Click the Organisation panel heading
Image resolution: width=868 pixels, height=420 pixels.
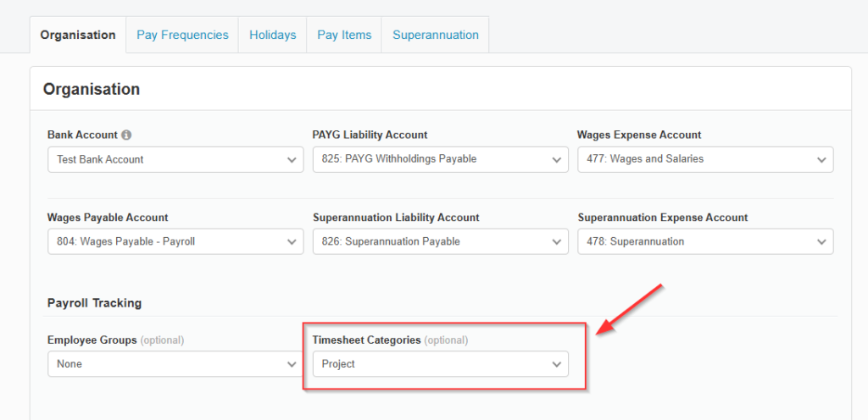pos(92,89)
